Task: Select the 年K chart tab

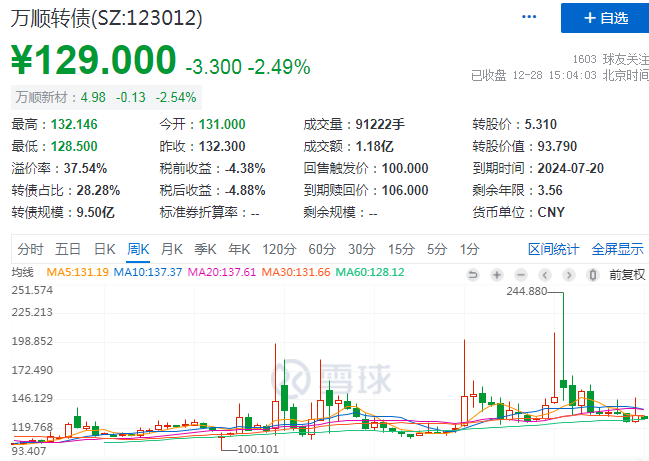Action: pos(239,249)
